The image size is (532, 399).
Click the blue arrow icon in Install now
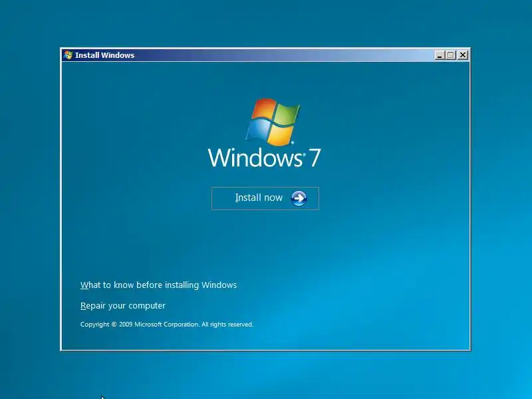click(299, 198)
